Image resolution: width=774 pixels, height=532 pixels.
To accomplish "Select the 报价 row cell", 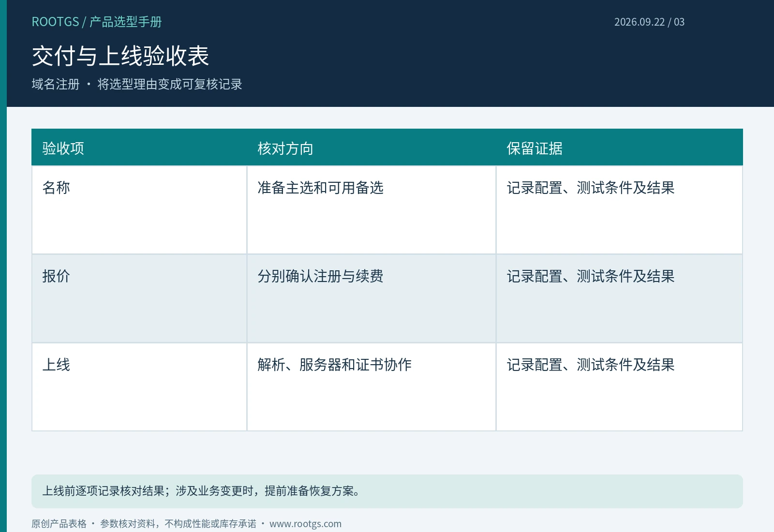I will click(x=139, y=298).
